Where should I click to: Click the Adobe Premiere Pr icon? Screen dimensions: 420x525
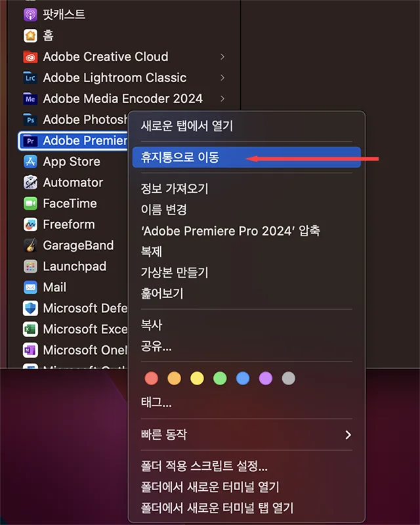[30, 140]
